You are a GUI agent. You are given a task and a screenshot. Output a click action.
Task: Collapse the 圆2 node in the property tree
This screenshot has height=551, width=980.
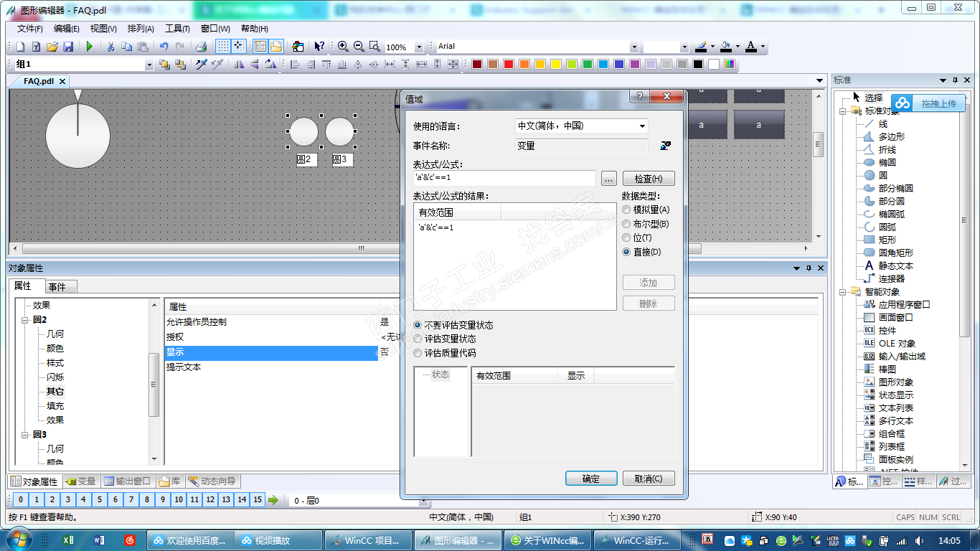[x=24, y=320]
